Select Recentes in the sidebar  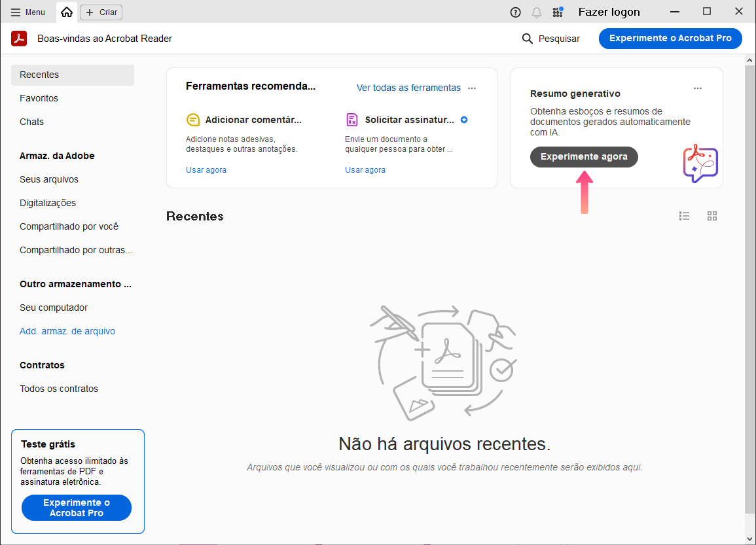coord(72,75)
